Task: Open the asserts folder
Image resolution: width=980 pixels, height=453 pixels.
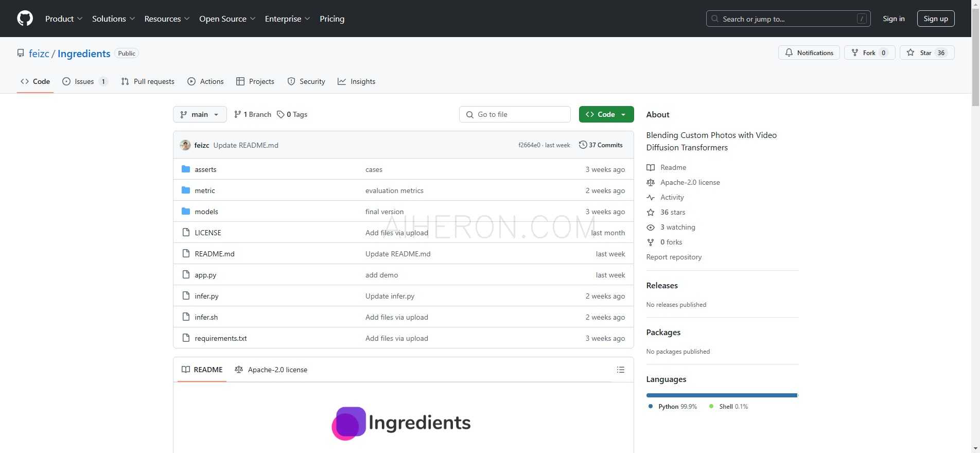Action: point(205,169)
